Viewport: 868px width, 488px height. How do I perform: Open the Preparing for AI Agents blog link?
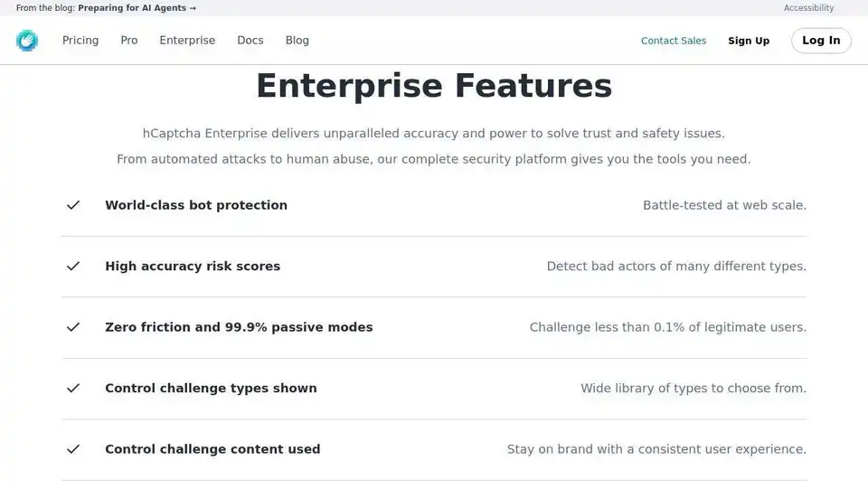click(x=137, y=8)
